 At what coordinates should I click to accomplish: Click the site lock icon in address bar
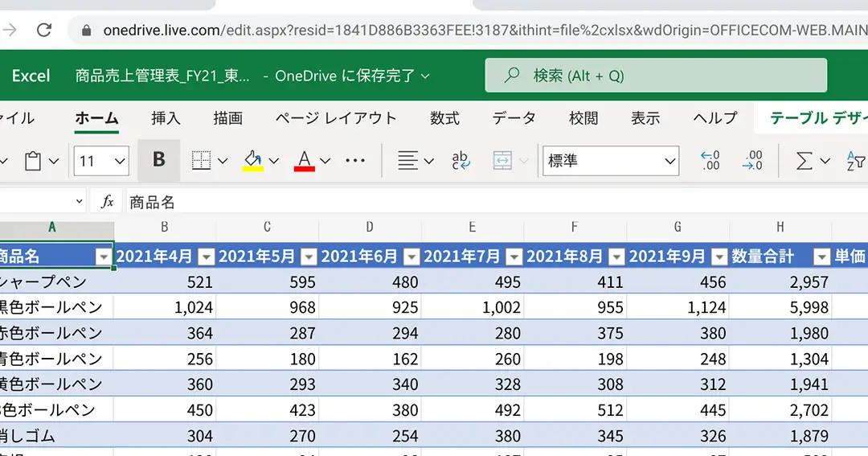pos(86,30)
